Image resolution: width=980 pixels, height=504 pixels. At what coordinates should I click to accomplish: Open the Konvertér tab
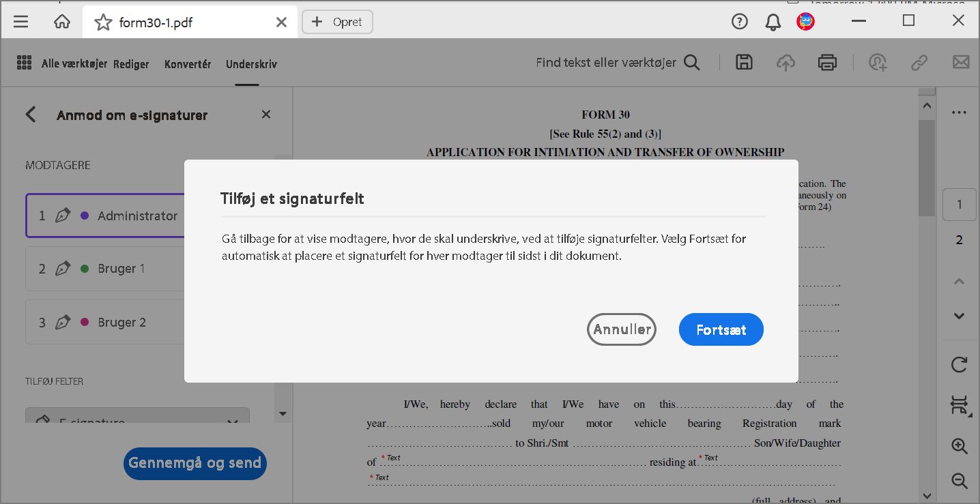tap(187, 63)
